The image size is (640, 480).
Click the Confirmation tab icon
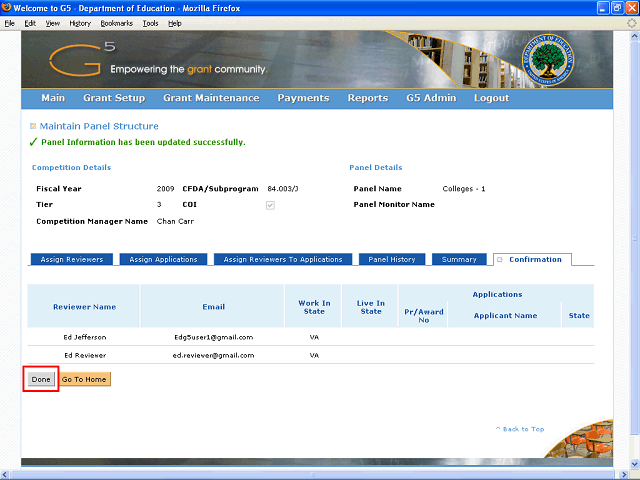tap(500, 260)
